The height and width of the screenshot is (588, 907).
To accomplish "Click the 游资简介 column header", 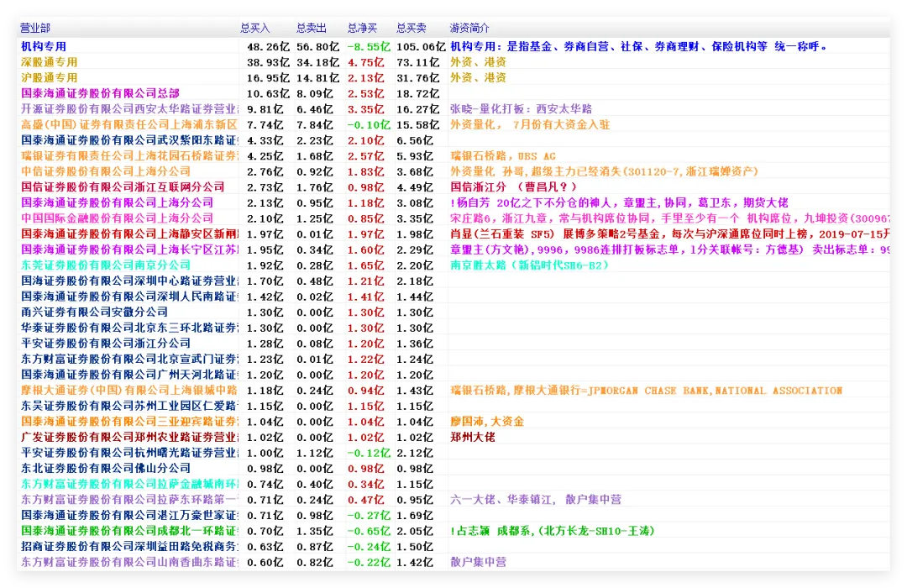I will (469, 28).
